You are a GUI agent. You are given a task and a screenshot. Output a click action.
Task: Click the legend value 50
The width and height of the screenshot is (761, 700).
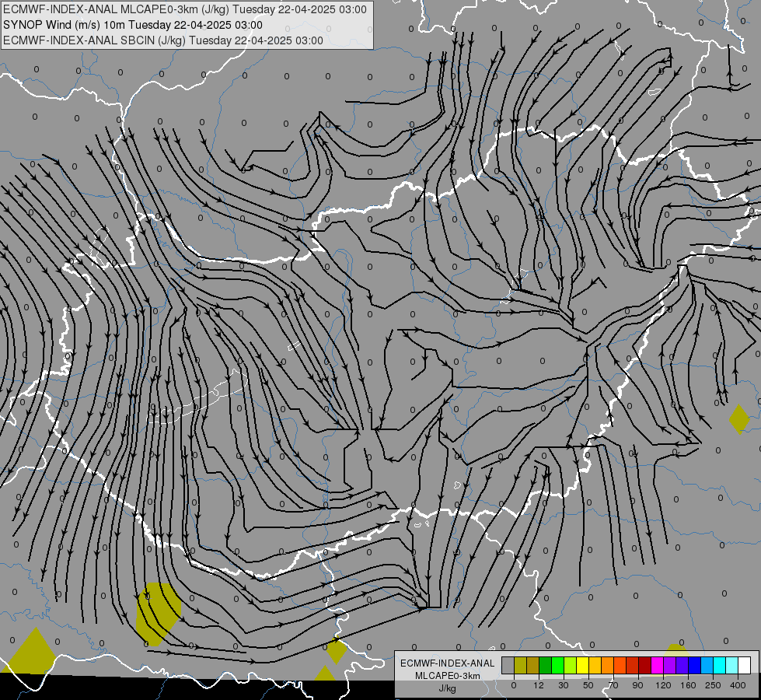click(588, 685)
